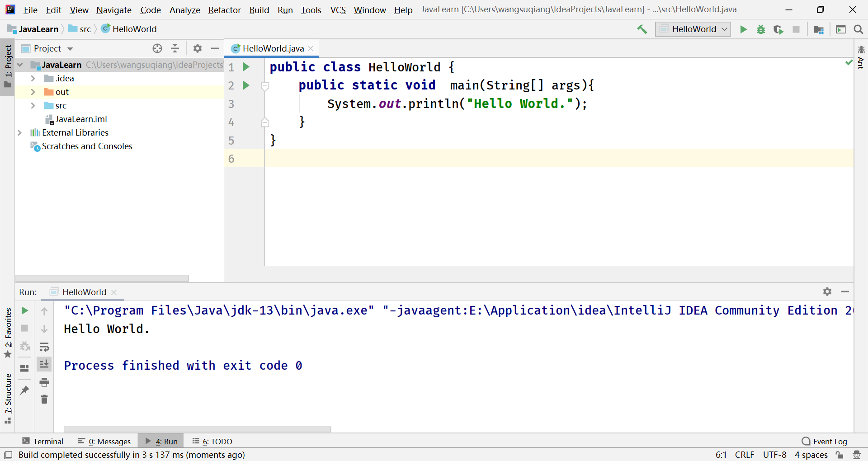
Task: Hide the Run tool window
Action: click(x=845, y=292)
